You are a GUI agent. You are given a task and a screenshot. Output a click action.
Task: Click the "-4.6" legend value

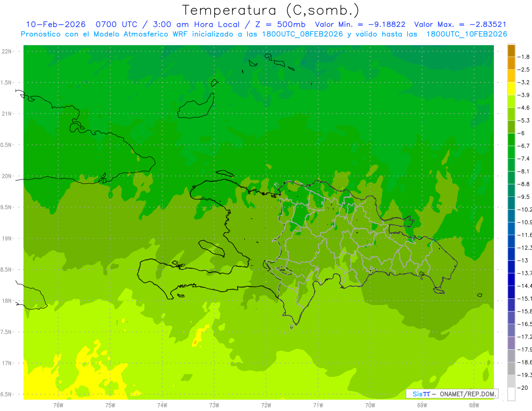point(524,108)
